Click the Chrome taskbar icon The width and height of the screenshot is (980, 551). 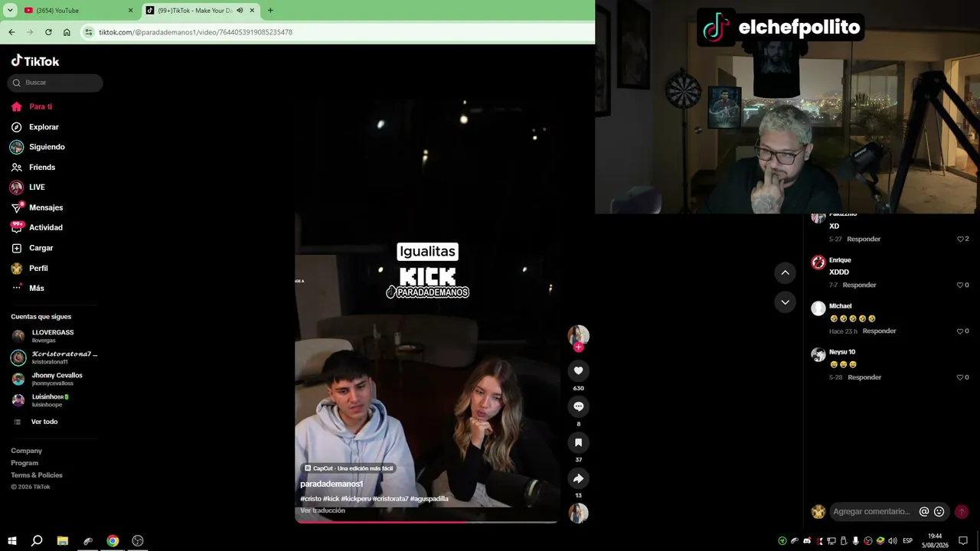[x=113, y=541]
